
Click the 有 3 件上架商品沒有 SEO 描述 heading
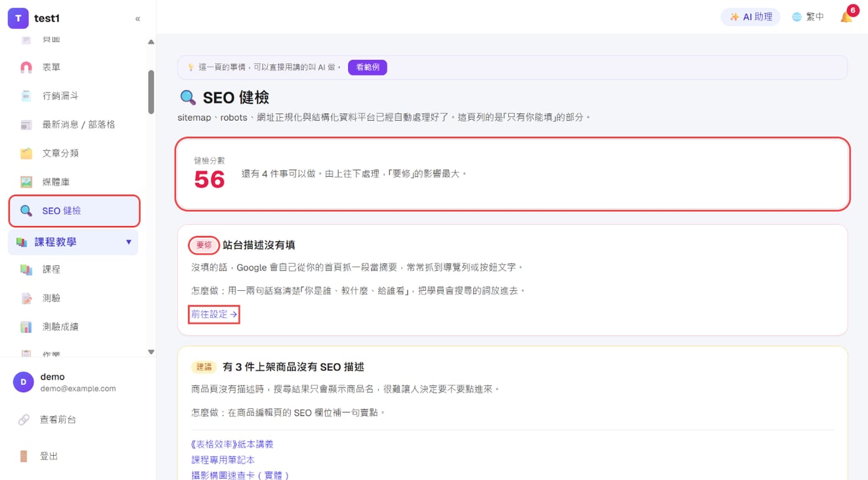click(293, 367)
